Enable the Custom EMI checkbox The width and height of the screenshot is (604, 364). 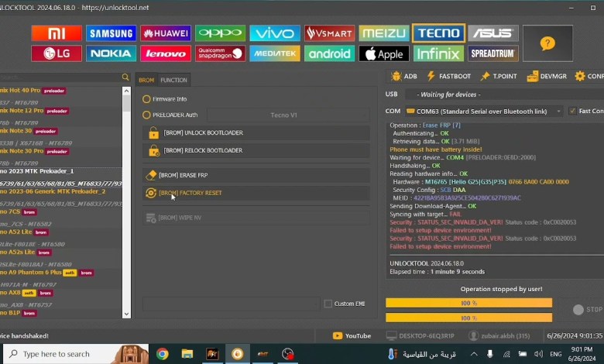pyautogui.click(x=328, y=304)
